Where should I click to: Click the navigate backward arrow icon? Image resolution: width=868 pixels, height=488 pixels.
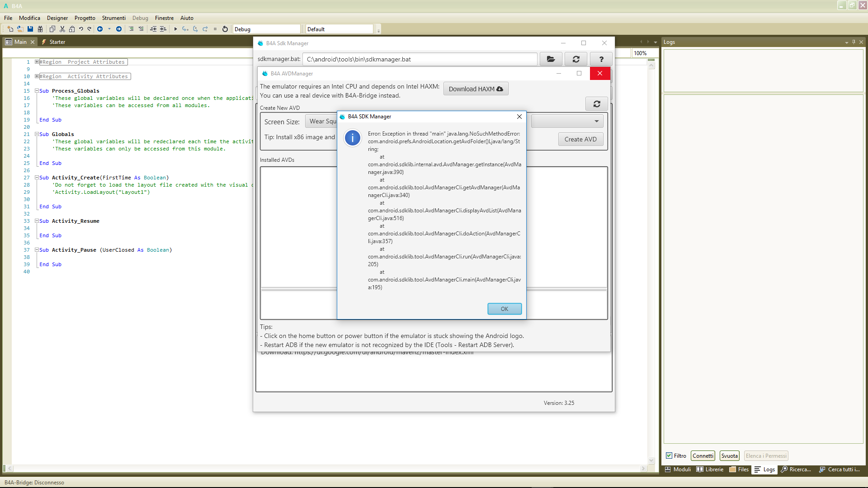(100, 29)
